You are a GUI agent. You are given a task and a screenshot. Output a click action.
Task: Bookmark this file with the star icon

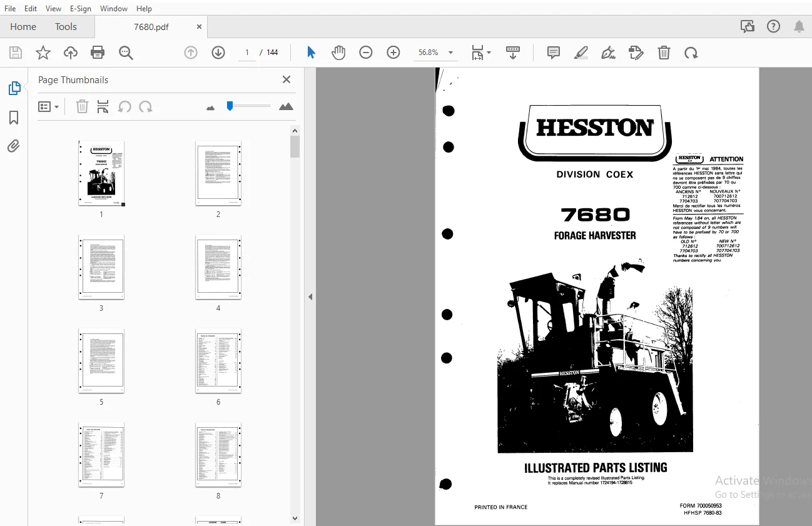coord(43,53)
